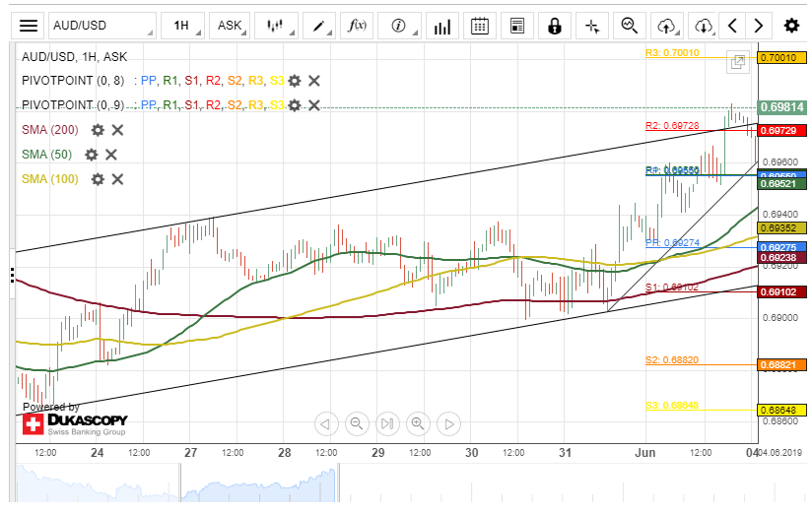This screenshot has width=812, height=513.
Task: Open settings for SMA (50) indicator
Action: (92, 155)
